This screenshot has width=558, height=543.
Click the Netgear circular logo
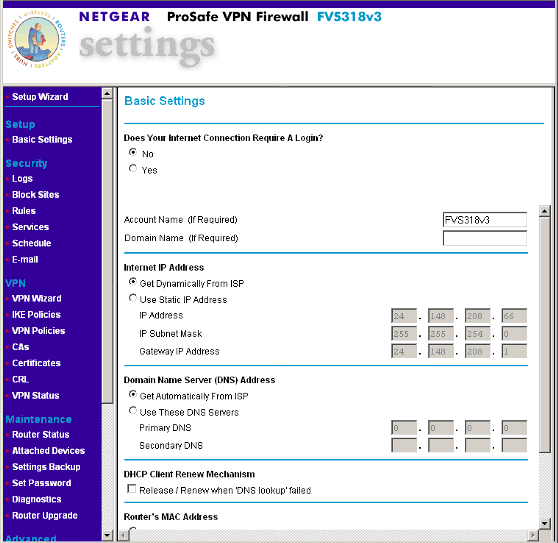36,39
